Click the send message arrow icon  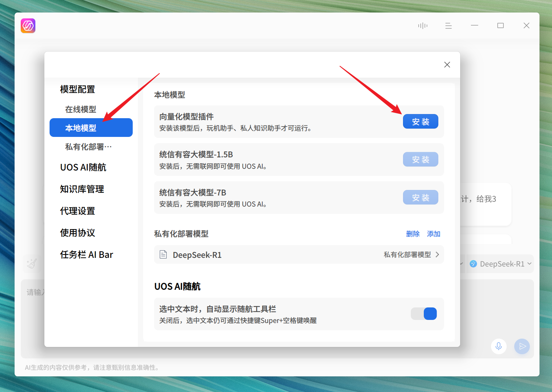click(x=522, y=346)
